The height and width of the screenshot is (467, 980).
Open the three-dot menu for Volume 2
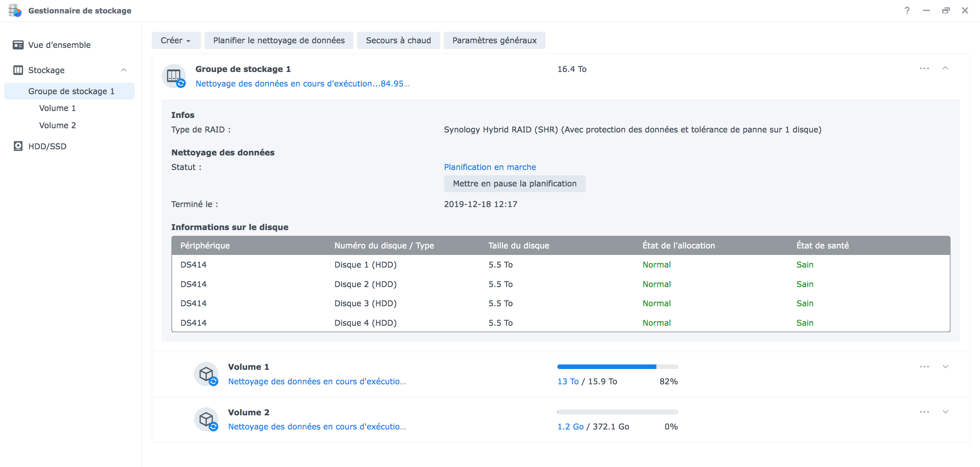pos(924,412)
